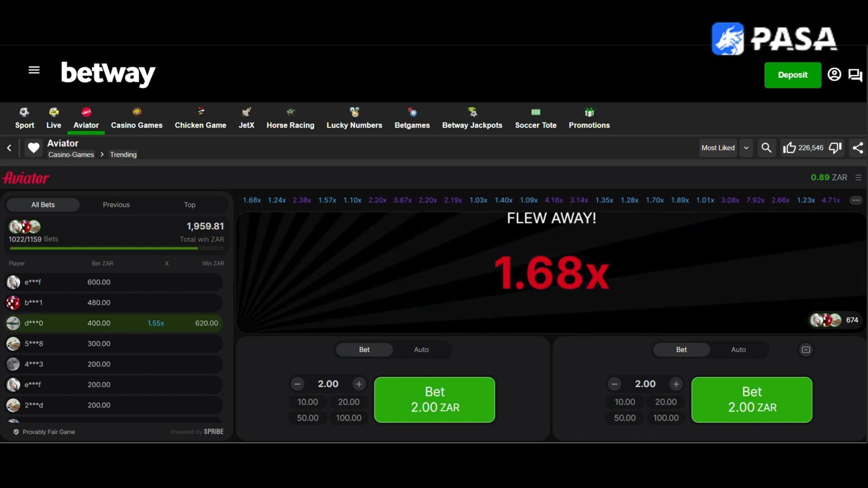Open the Provably Fair shield icon
The height and width of the screenshot is (488, 868).
click(16, 432)
